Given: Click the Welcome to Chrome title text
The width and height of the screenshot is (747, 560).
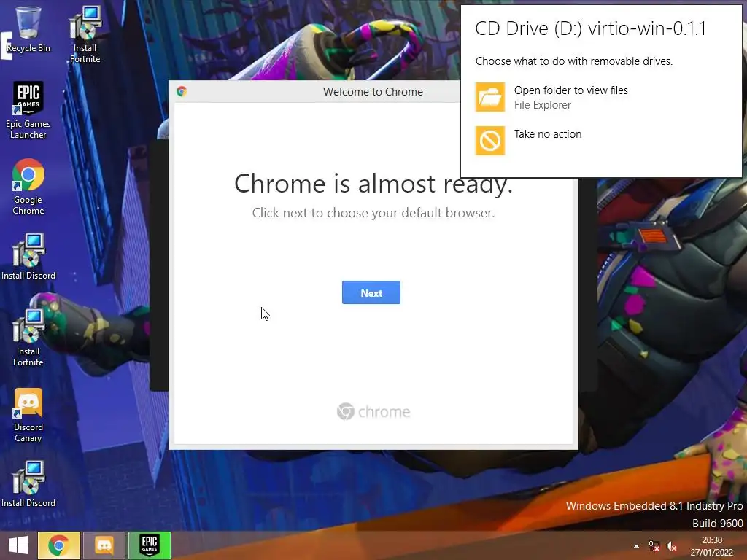Looking at the screenshot, I should tap(373, 91).
